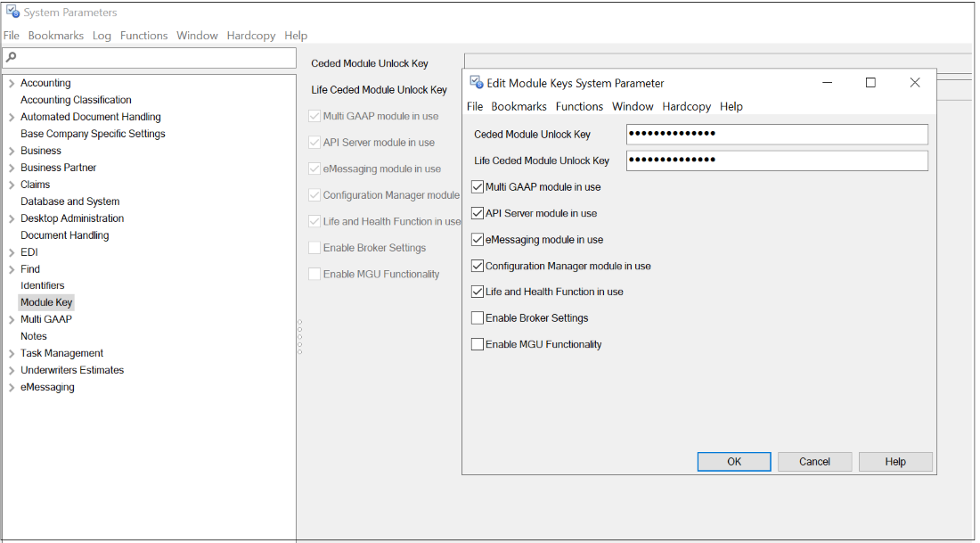
Task: Close the Edit Module Keys dialog
Action: tap(914, 83)
